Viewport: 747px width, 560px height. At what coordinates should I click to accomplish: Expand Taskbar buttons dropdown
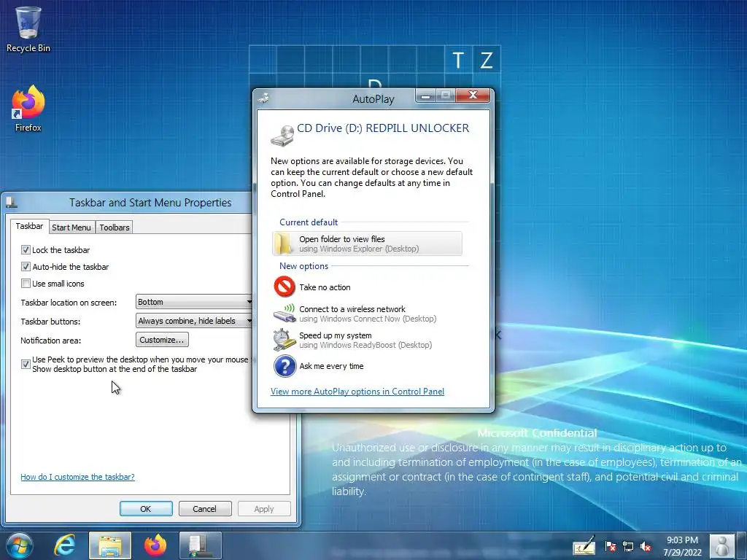[194, 321]
